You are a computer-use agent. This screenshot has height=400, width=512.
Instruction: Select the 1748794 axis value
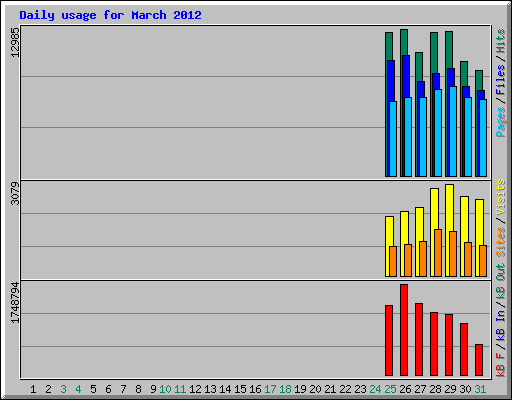pyautogui.click(x=15, y=303)
